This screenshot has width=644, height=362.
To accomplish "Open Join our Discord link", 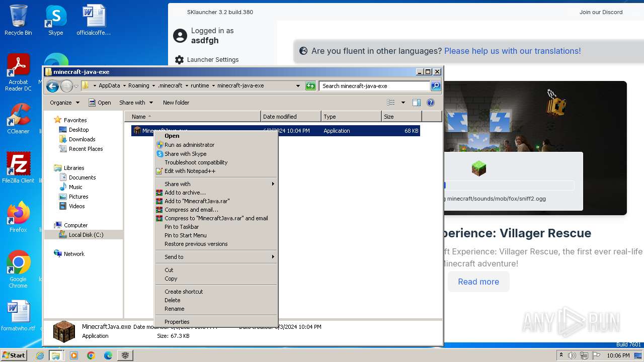I will (601, 12).
